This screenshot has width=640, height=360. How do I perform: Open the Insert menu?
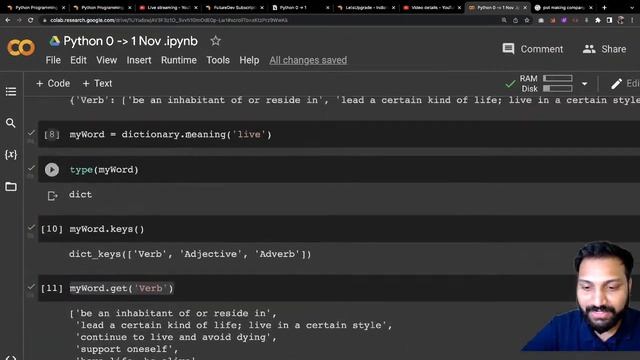click(x=139, y=60)
